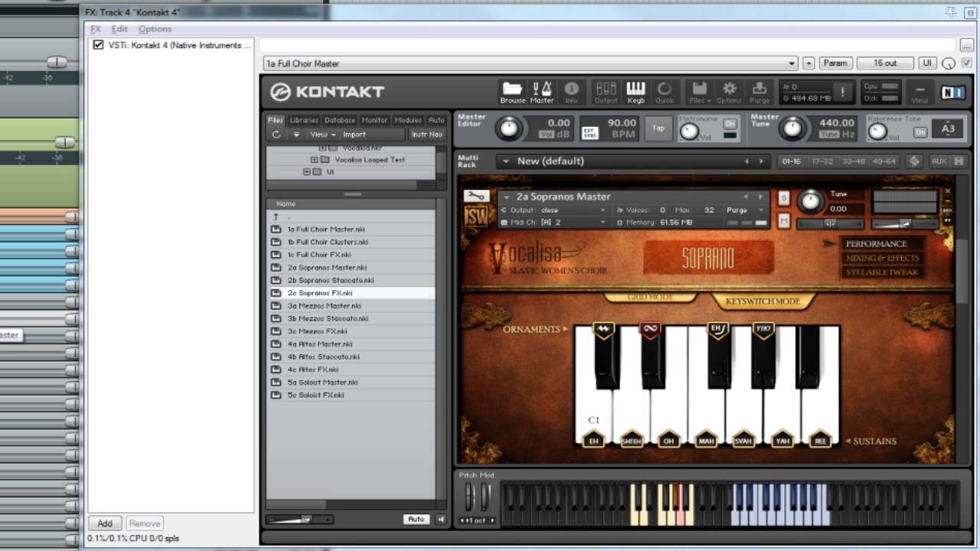Open the Options menu
Image resolution: width=980 pixels, height=551 pixels.
coord(155,29)
